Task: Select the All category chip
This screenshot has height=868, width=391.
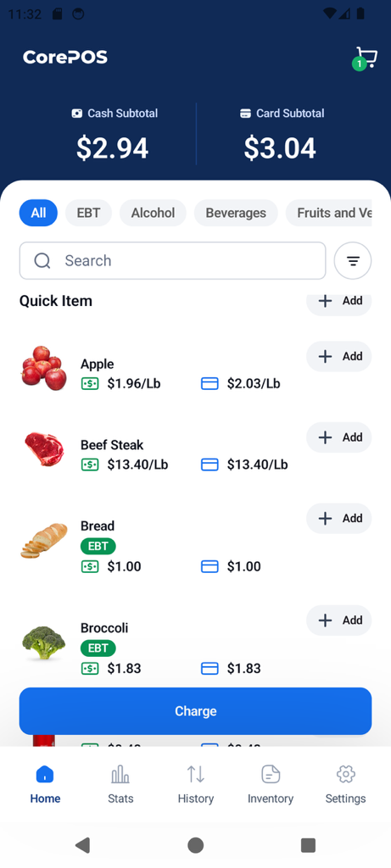Action: pos(38,213)
